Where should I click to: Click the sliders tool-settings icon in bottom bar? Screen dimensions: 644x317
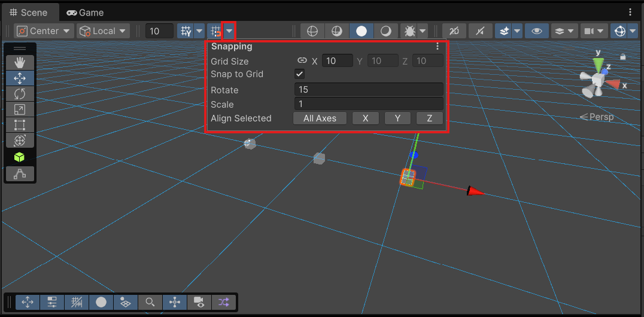tap(52, 303)
